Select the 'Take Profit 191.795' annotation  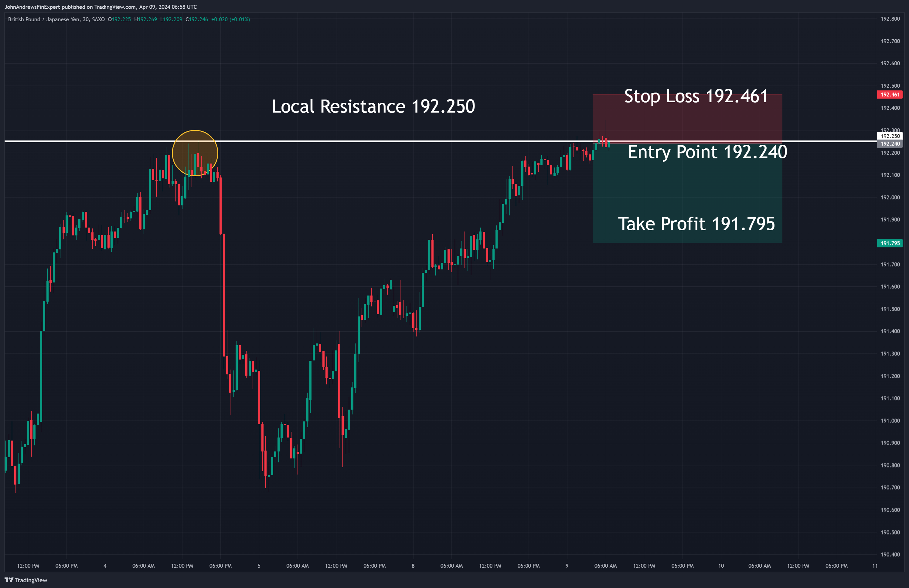696,224
